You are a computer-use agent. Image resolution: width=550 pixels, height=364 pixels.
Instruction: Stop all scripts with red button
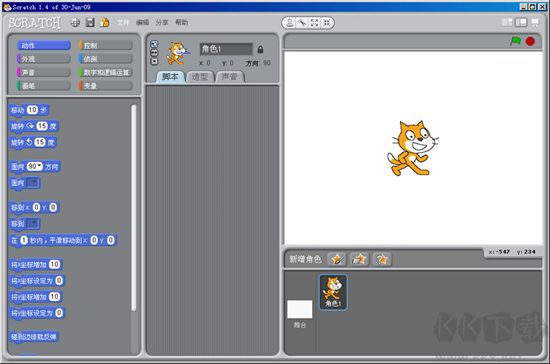(x=530, y=41)
